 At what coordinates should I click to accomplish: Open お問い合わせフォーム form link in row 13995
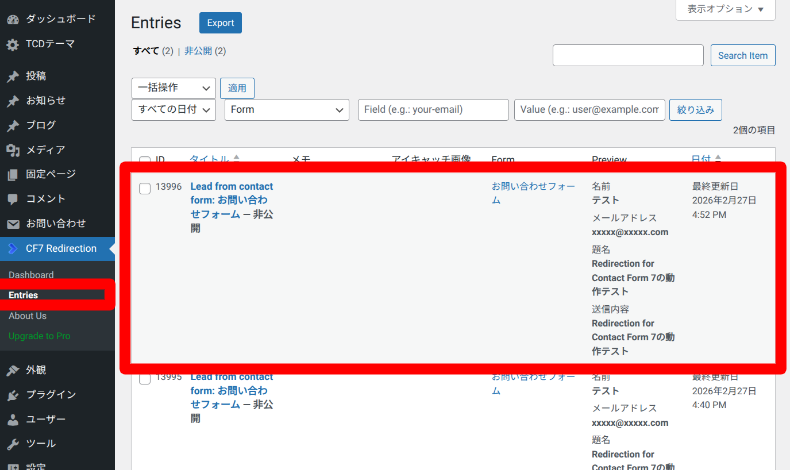533,383
